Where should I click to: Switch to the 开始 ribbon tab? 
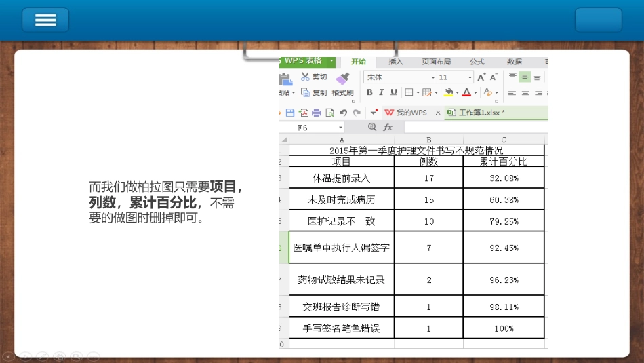tap(358, 62)
